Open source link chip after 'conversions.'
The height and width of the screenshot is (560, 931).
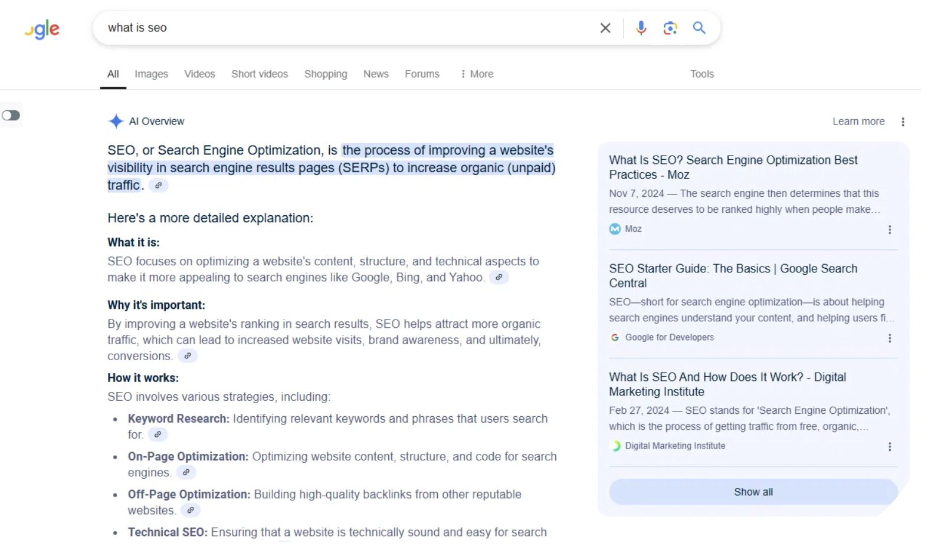coord(188,355)
